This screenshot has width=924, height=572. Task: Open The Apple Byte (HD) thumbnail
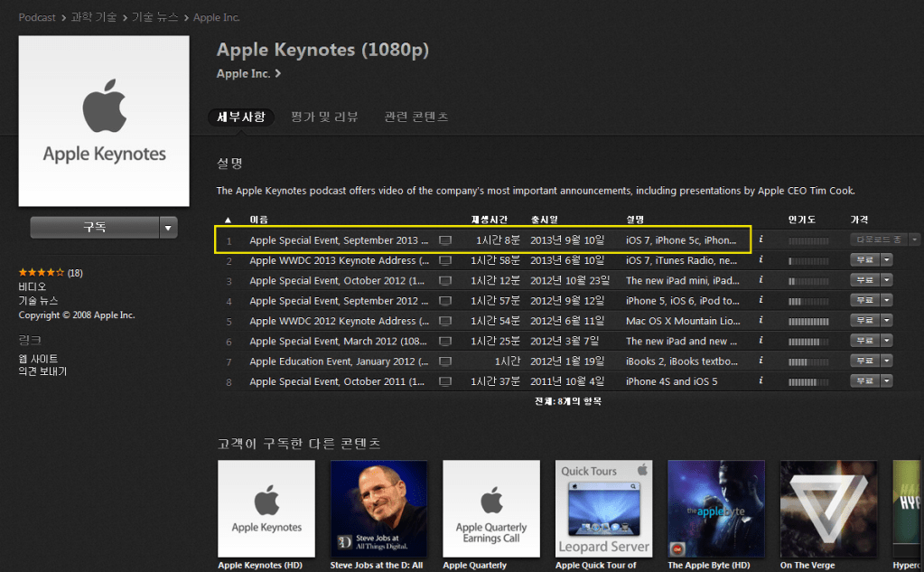tap(716, 509)
